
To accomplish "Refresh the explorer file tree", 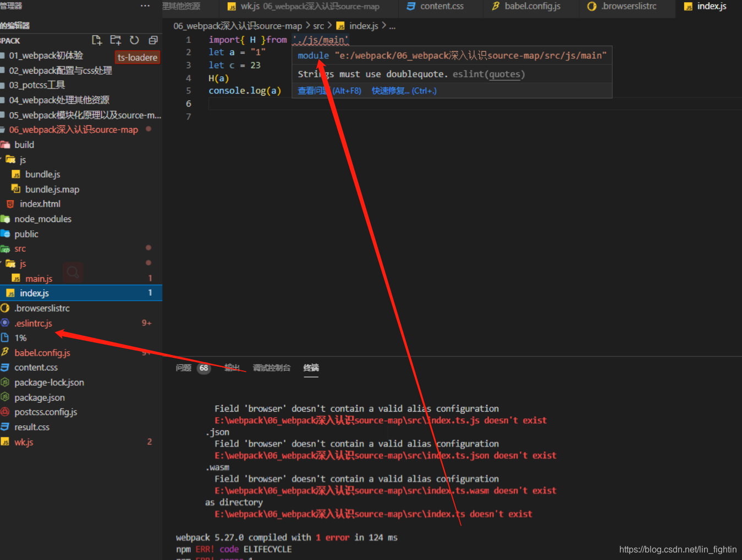I will 134,40.
